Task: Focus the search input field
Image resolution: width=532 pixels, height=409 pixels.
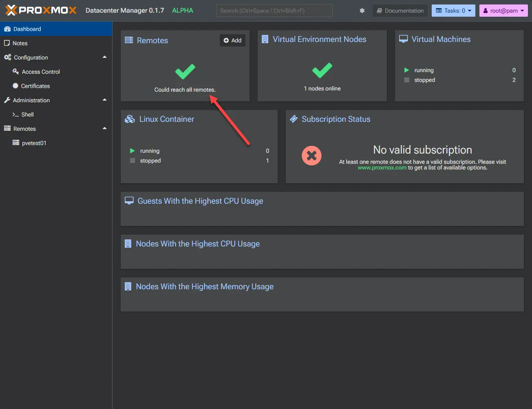Action: 274,11
